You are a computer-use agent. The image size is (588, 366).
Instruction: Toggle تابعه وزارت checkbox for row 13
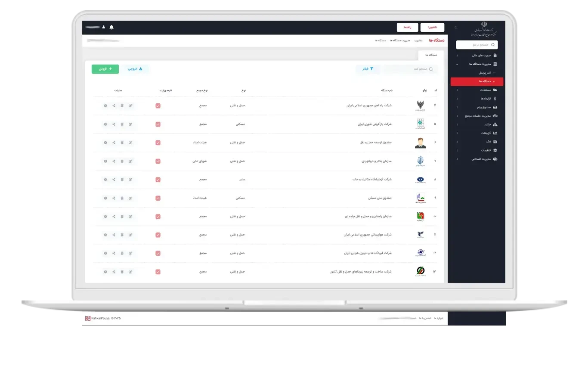point(158,272)
